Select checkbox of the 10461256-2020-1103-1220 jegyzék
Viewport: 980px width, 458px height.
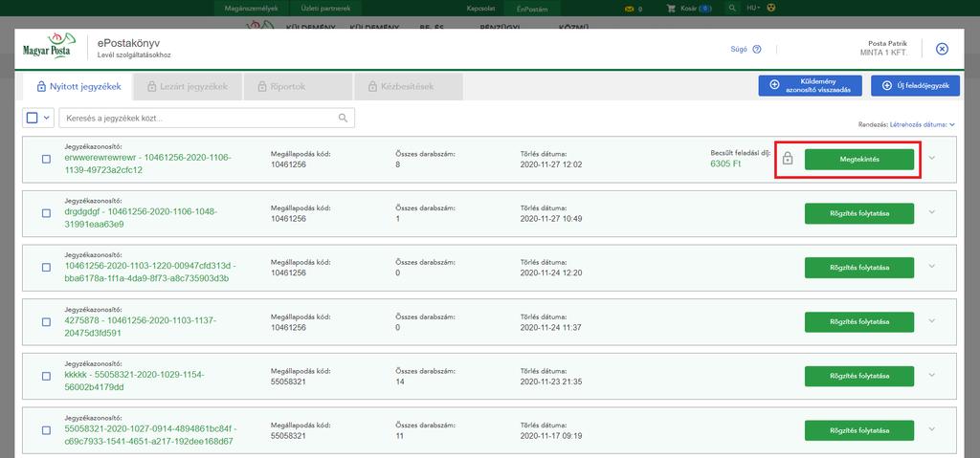46,267
